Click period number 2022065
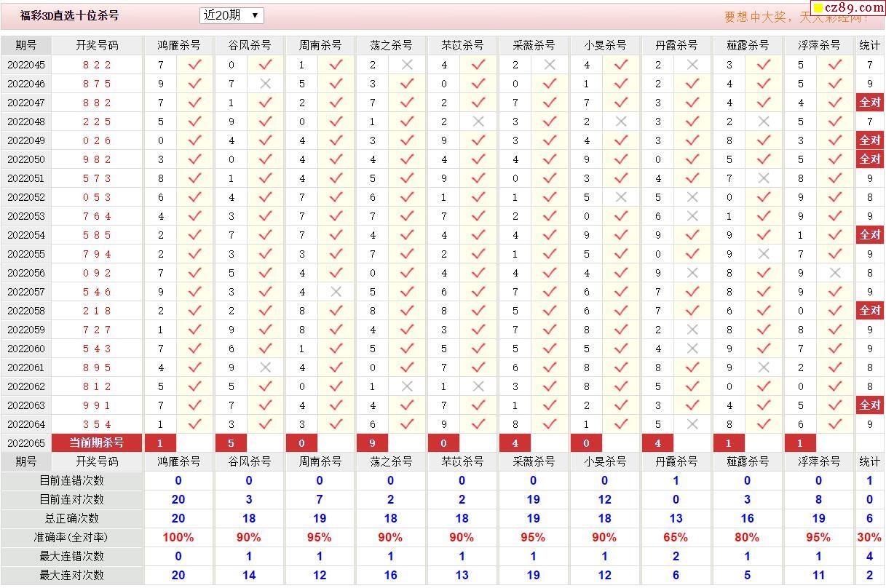The image size is (886, 588). pyautogui.click(x=26, y=443)
